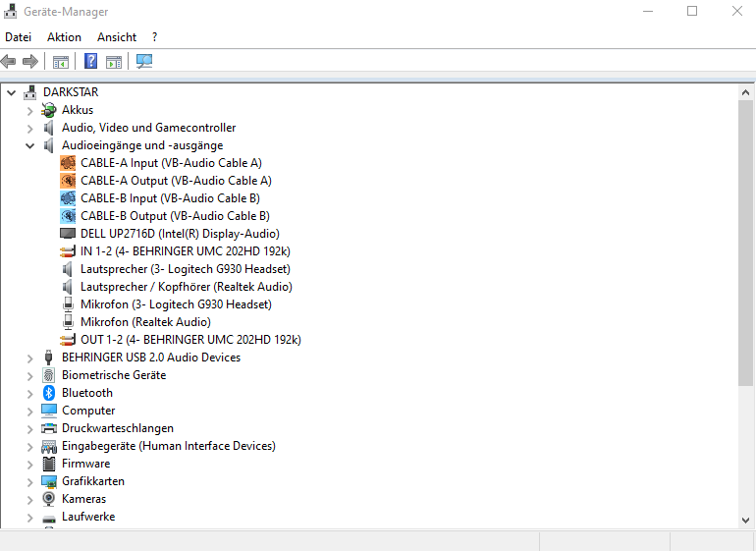
Task: Minimize the Geräte-Manager window
Action: [648, 11]
